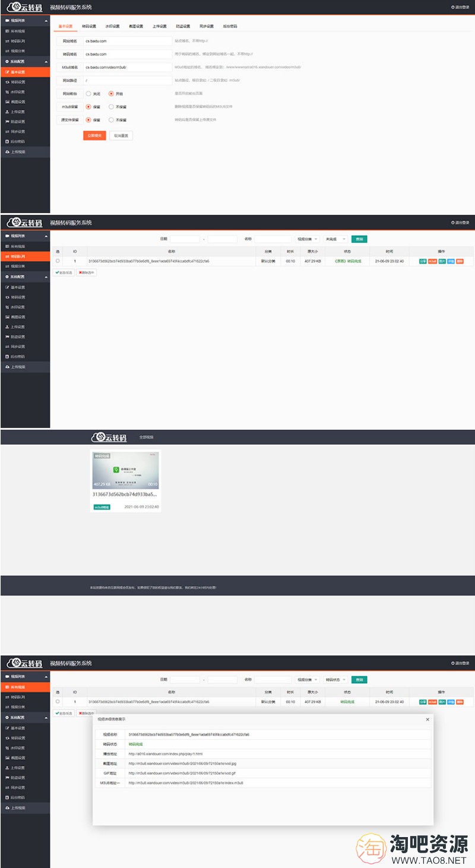Click highlighted 转码队列 sidebar icon on queue page
Image resolution: width=475 pixels, height=868 pixels.
pyautogui.click(x=7, y=256)
